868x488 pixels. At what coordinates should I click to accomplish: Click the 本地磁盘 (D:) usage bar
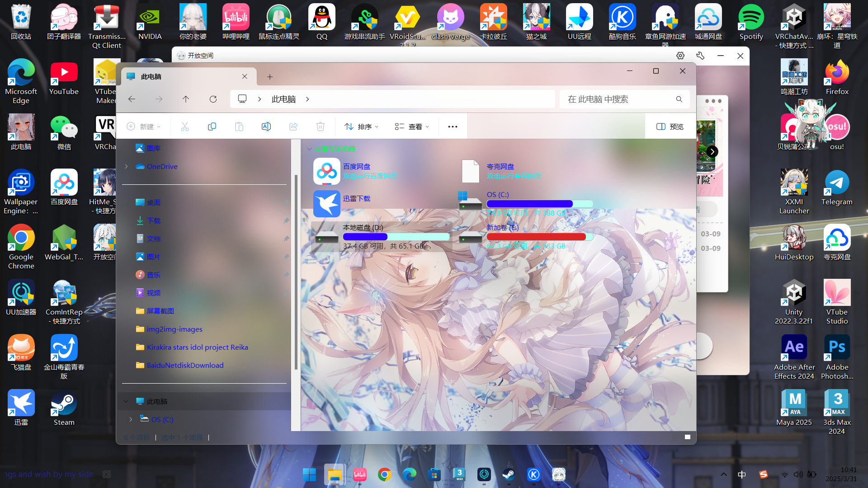click(396, 237)
